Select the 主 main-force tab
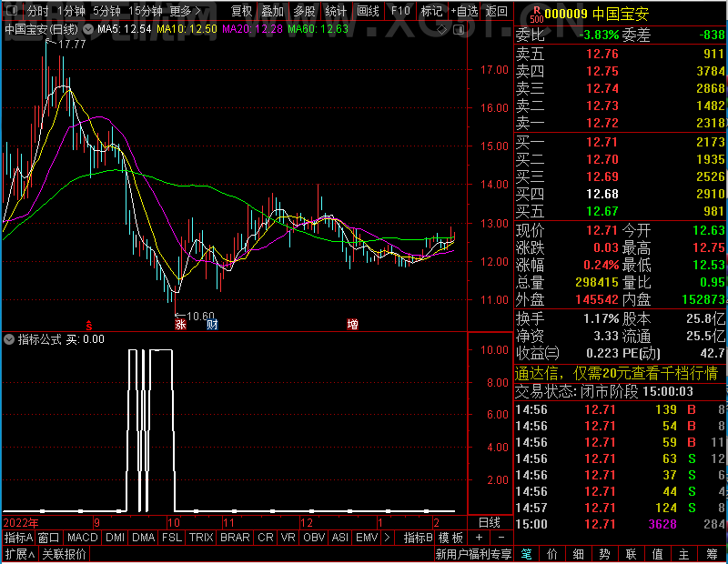 pyautogui.click(x=684, y=554)
